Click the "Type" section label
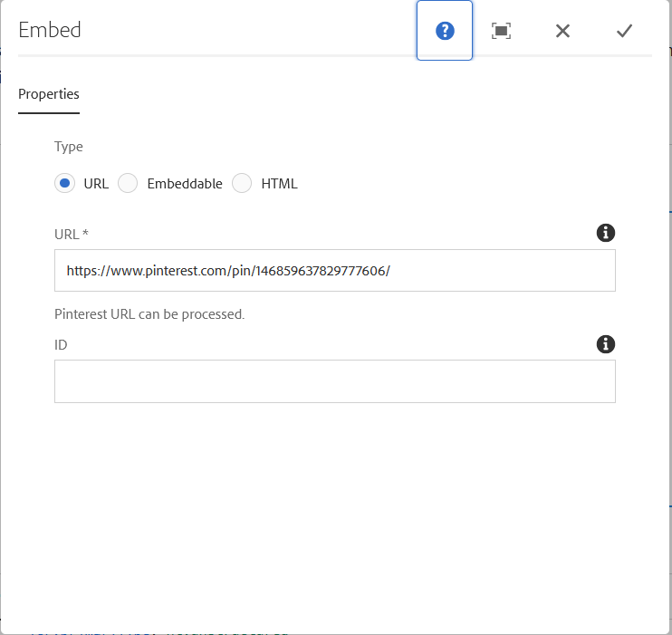The height and width of the screenshot is (635, 672). coord(69,147)
